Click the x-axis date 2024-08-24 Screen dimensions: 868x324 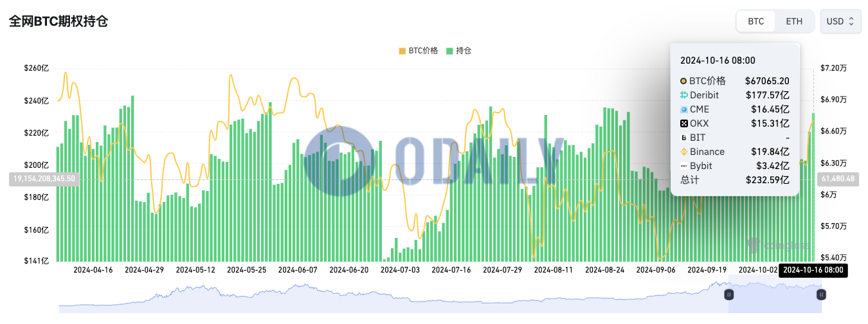605,271
